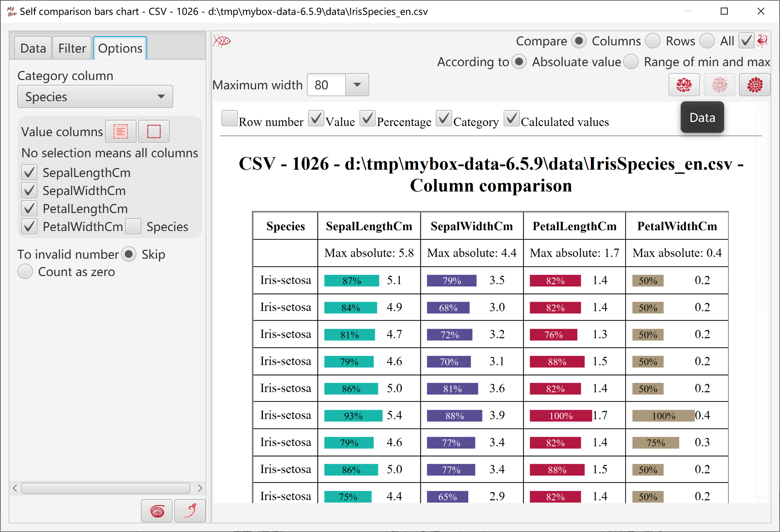Click the select all value columns icon

[121, 132]
